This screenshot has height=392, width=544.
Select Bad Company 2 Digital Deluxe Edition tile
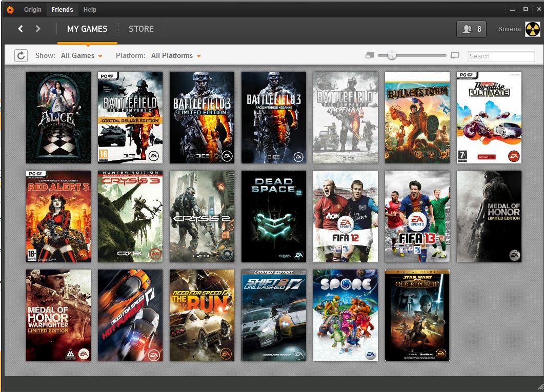pos(130,117)
